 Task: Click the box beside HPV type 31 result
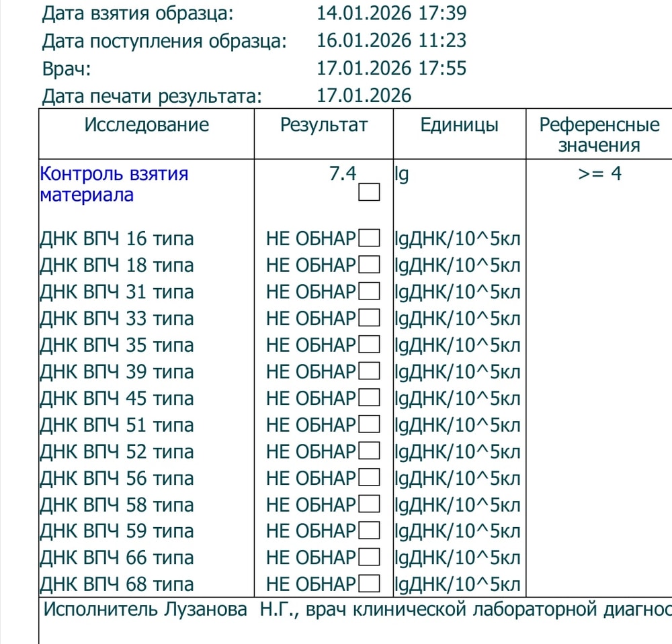[x=369, y=291]
